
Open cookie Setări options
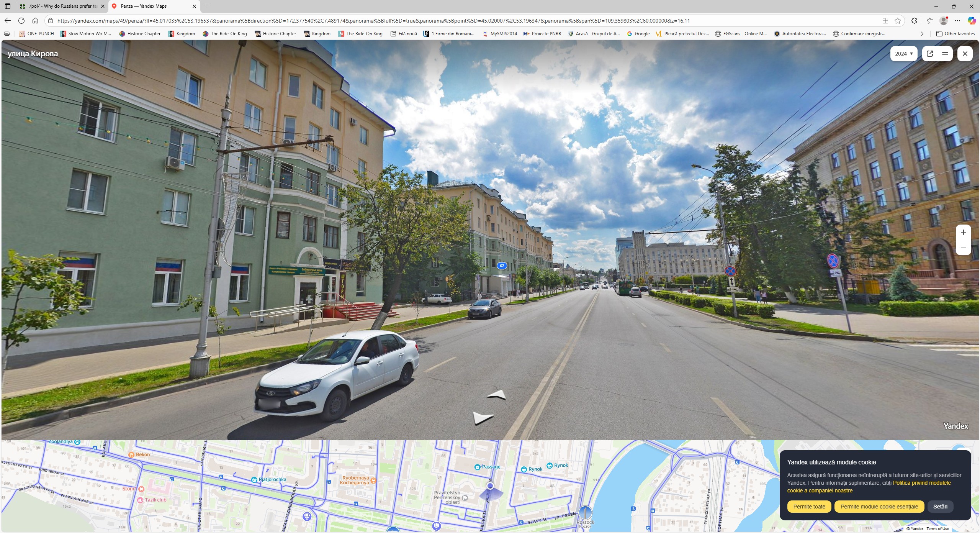pos(940,507)
